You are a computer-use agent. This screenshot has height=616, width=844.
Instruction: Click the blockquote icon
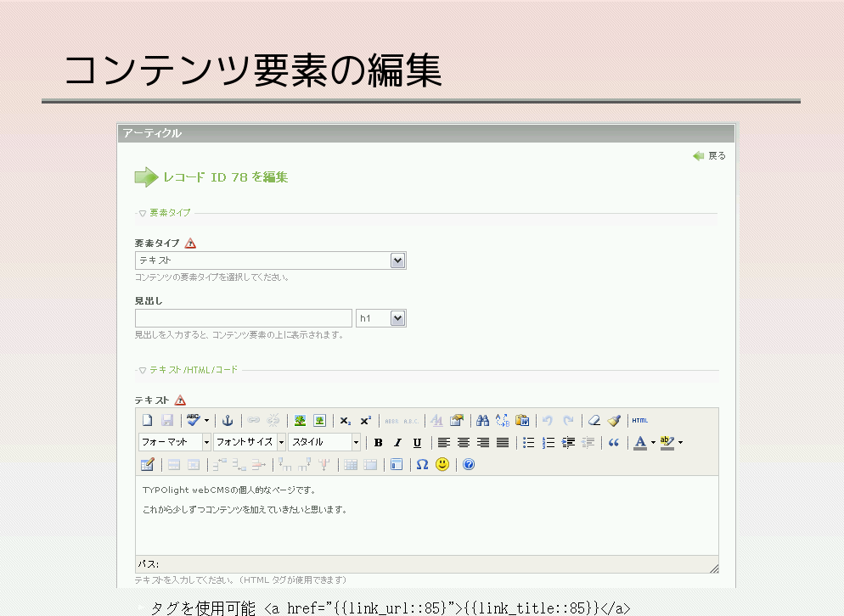click(x=614, y=442)
